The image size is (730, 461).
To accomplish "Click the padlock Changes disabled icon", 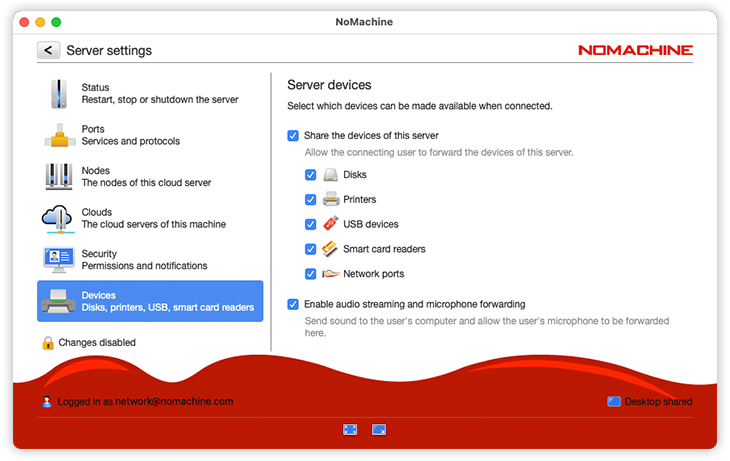I will click(x=47, y=343).
